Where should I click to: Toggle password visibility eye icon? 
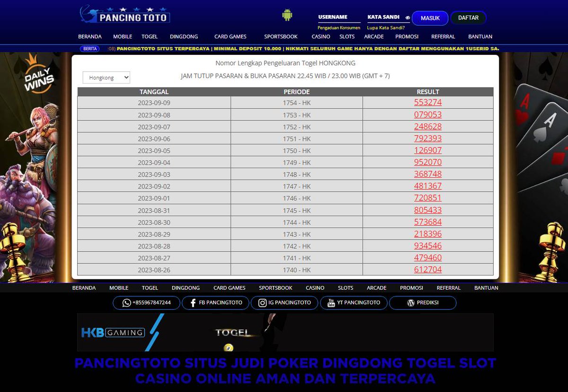(x=408, y=18)
